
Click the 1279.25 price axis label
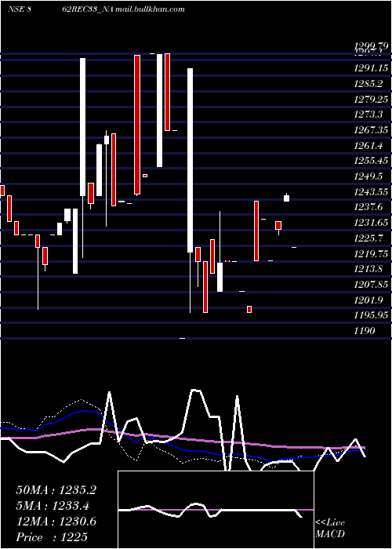click(371, 99)
